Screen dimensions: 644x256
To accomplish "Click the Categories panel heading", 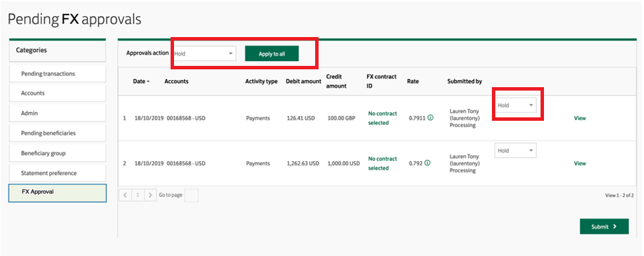I will point(58,51).
